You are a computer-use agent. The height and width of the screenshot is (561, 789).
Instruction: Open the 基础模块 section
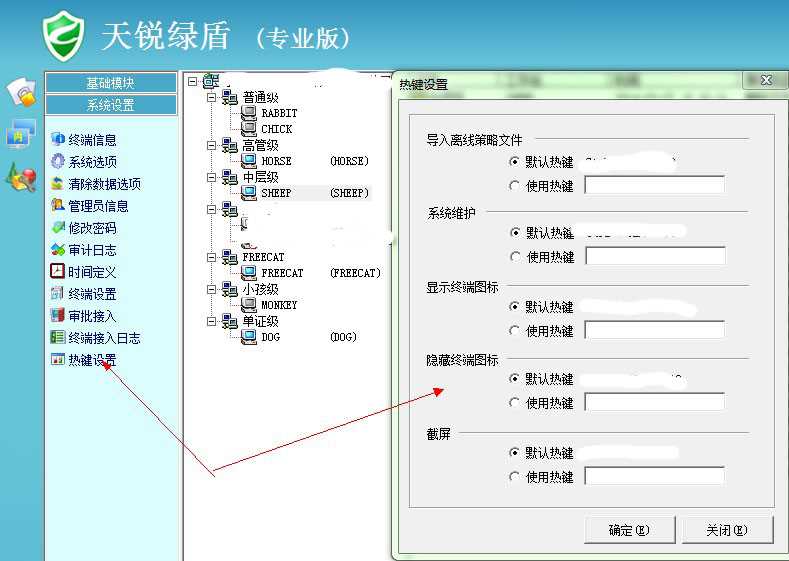[x=111, y=83]
